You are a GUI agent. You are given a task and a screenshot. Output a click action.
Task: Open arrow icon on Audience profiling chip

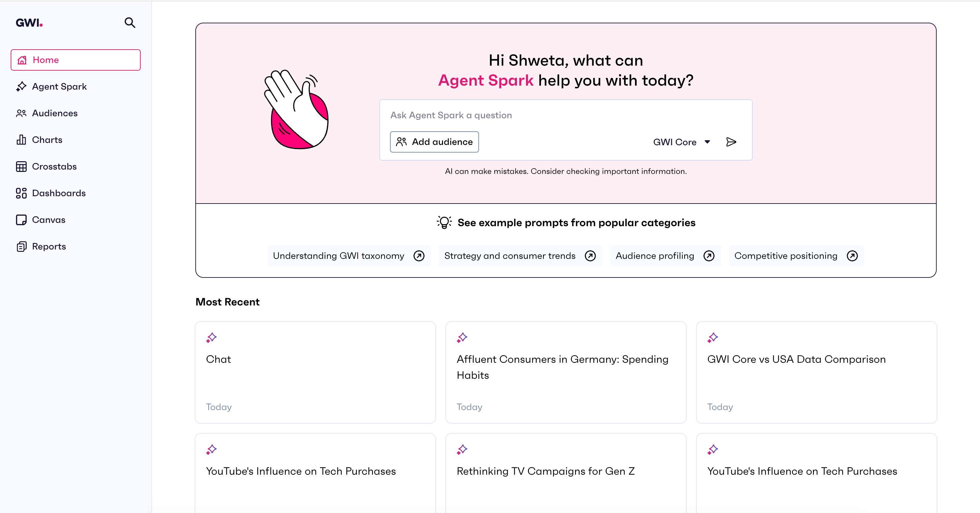[708, 256]
